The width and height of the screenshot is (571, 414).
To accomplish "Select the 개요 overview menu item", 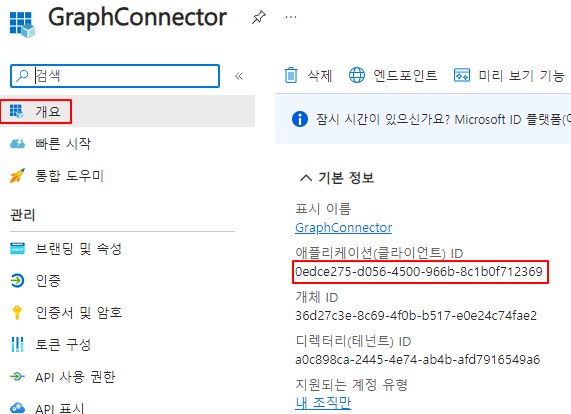I will pyautogui.click(x=127, y=111).
